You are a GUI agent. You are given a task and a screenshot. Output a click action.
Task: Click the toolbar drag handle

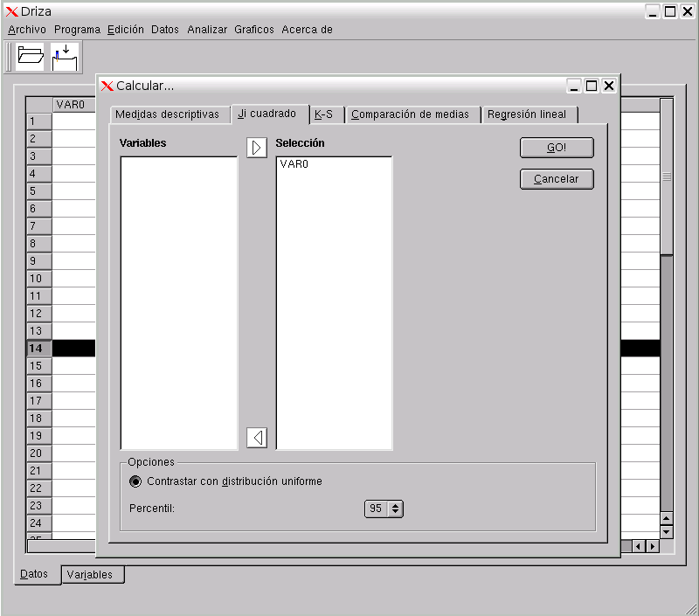(9, 57)
